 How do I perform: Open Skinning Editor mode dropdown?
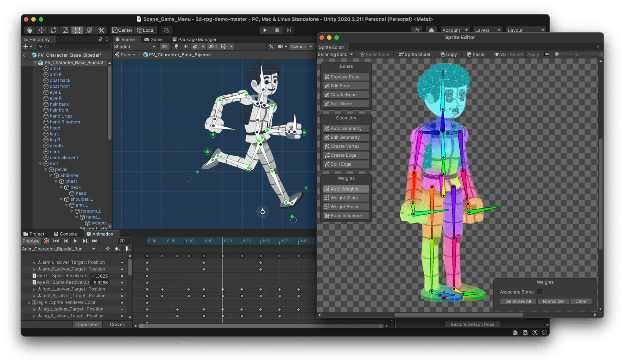335,54
